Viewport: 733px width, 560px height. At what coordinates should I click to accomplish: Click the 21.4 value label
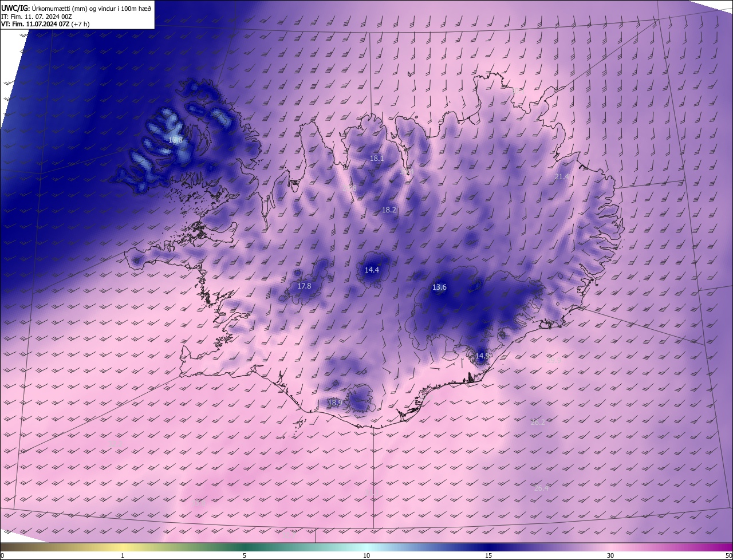pos(562,177)
